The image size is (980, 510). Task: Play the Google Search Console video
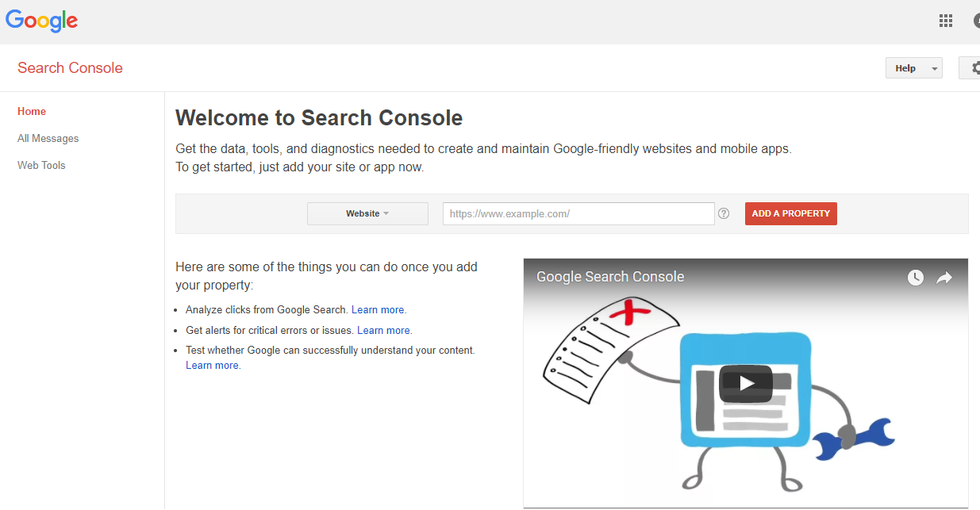[x=745, y=384]
